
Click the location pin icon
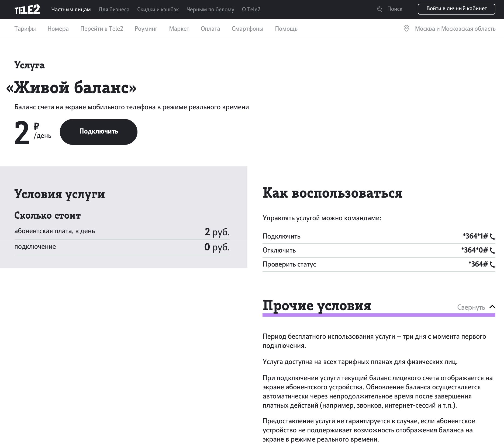point(406,29)
